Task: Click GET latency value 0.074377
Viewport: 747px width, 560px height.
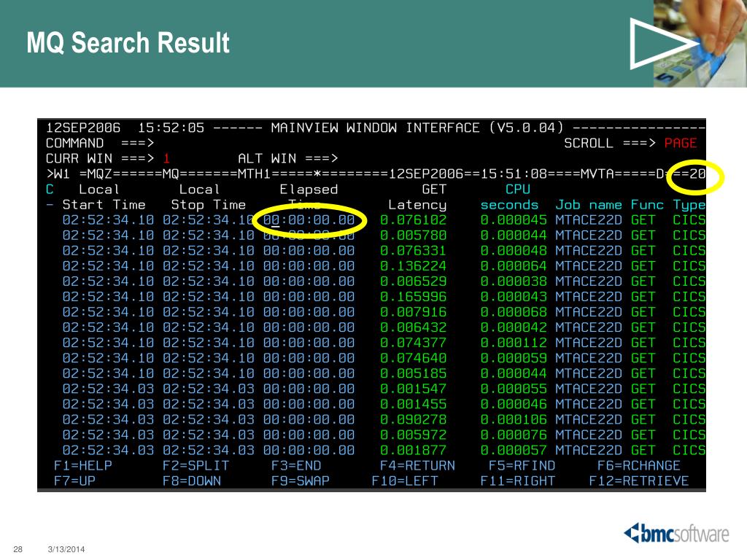Action: [x=413, y=343]
